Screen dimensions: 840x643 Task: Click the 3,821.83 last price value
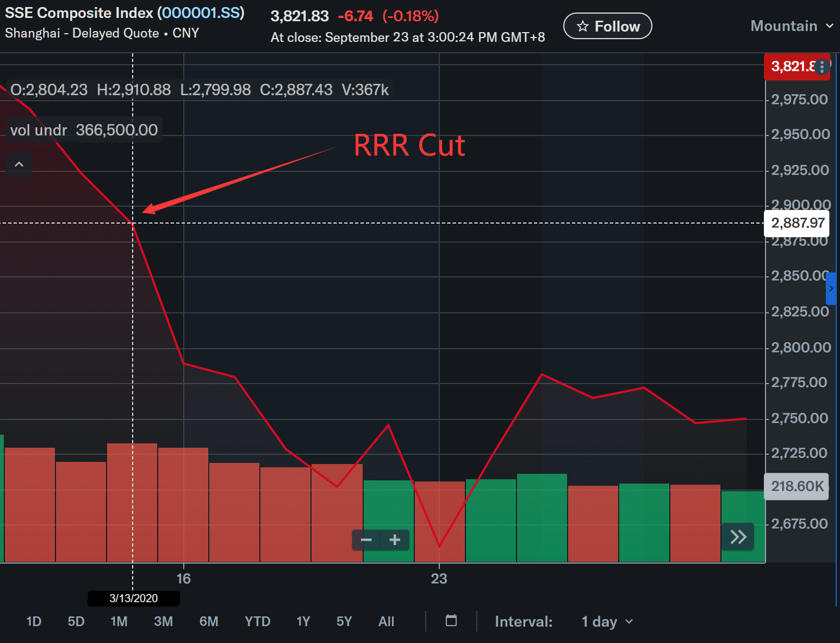click(300, 16)
